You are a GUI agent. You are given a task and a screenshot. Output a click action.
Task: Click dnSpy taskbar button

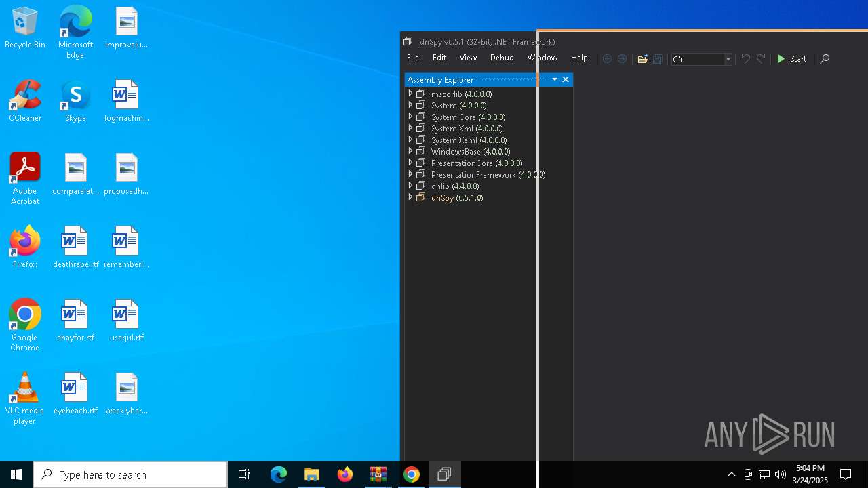coord(444,474)
